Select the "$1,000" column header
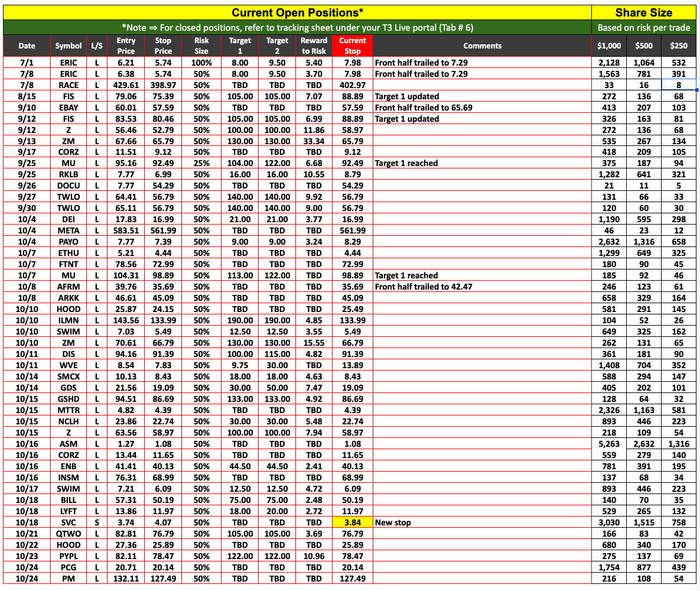700x591 pixels. 608,46
